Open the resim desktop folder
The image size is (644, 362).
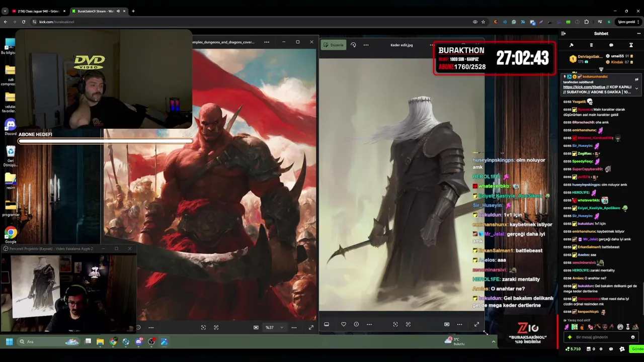click(11, 180)
